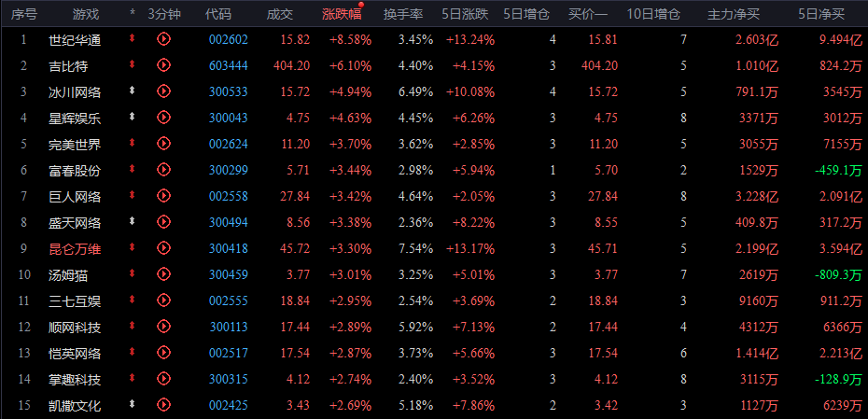Open stock code 002602
The image size is (868, 419).
[229, 39]
